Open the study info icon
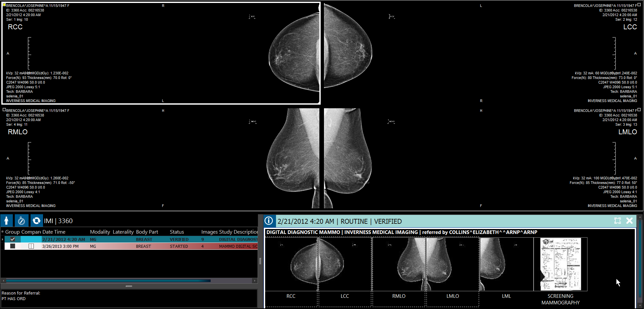The image size is (644, 309). pyautogui.click(x=269, y=221)
